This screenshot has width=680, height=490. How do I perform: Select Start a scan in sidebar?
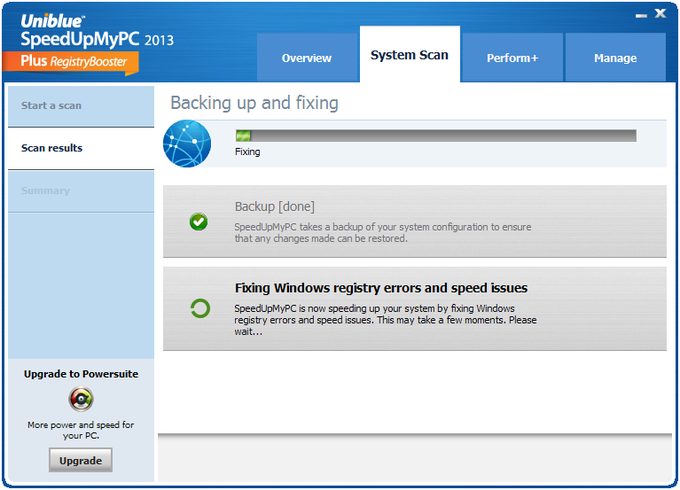pyautogui.click(x=81, y=106)
